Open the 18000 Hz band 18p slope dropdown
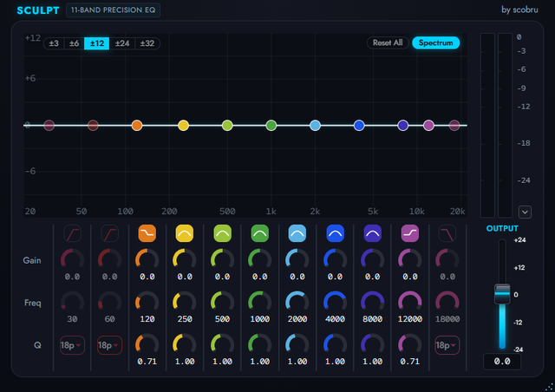Screen dimensions: 555x392 [447, 345]
